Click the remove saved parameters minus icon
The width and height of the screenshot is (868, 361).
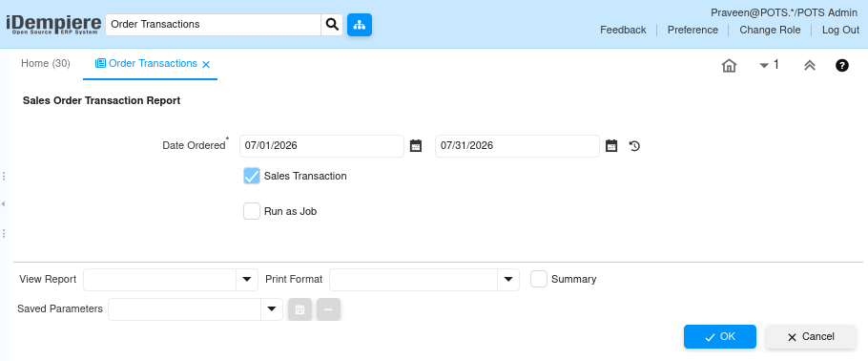(x=328, y=309)
